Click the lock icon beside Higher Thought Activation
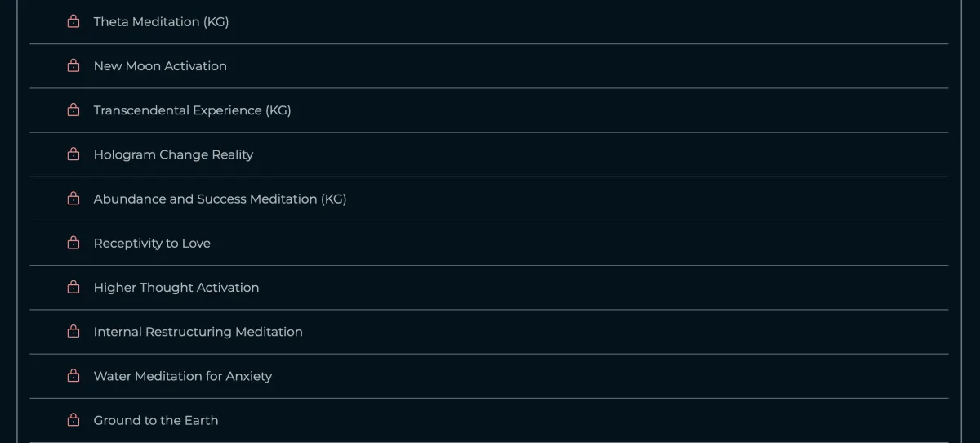Image resolution: width=980 pixels, height=443 pixels. click(x=73, y=287)
